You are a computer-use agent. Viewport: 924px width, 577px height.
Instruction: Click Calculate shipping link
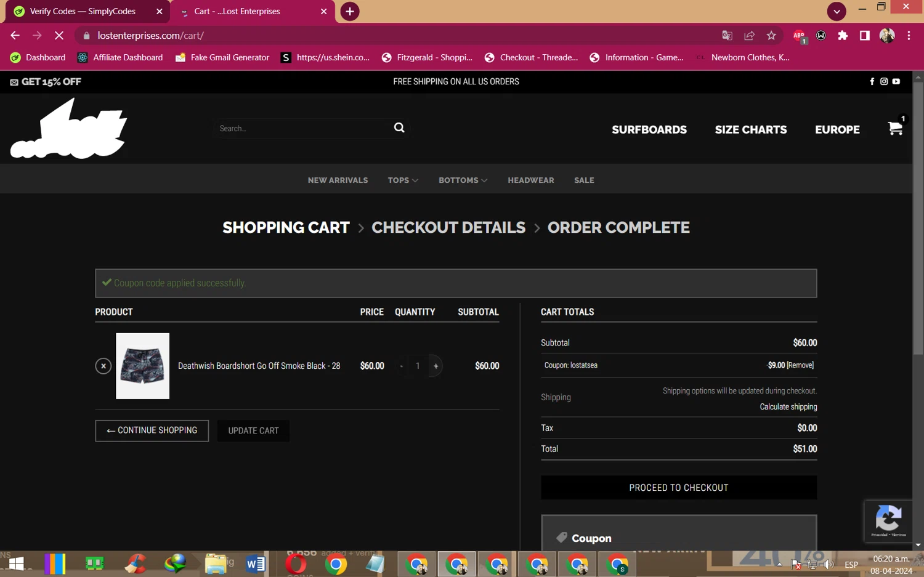[x=788, y=407]
